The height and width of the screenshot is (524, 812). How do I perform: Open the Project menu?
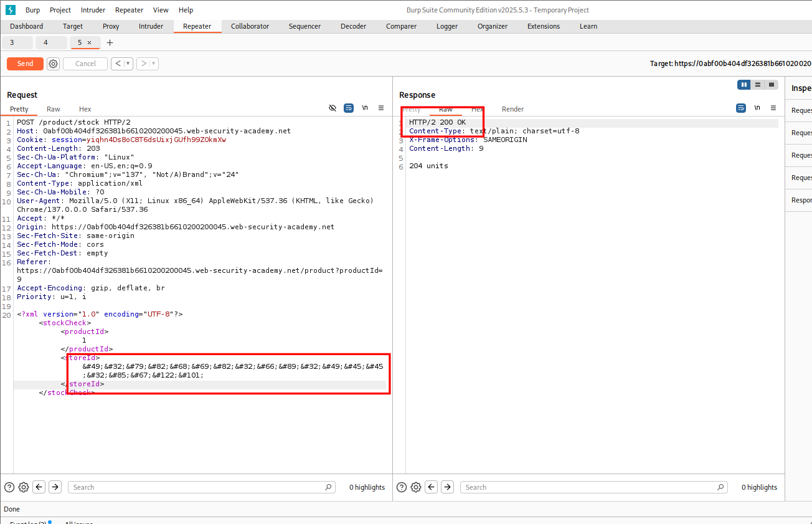pyautogui.click(x=60, y=10)
